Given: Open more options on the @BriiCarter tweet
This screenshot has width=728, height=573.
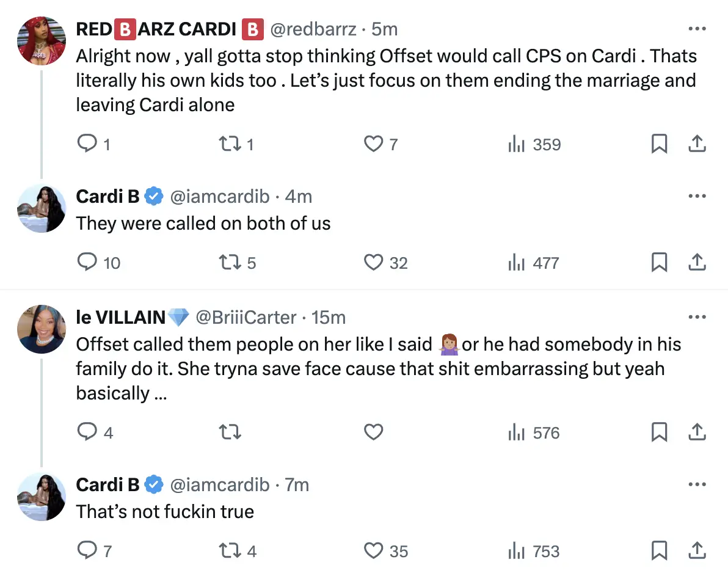Looking at the screenshot, I should pos(697,316).
